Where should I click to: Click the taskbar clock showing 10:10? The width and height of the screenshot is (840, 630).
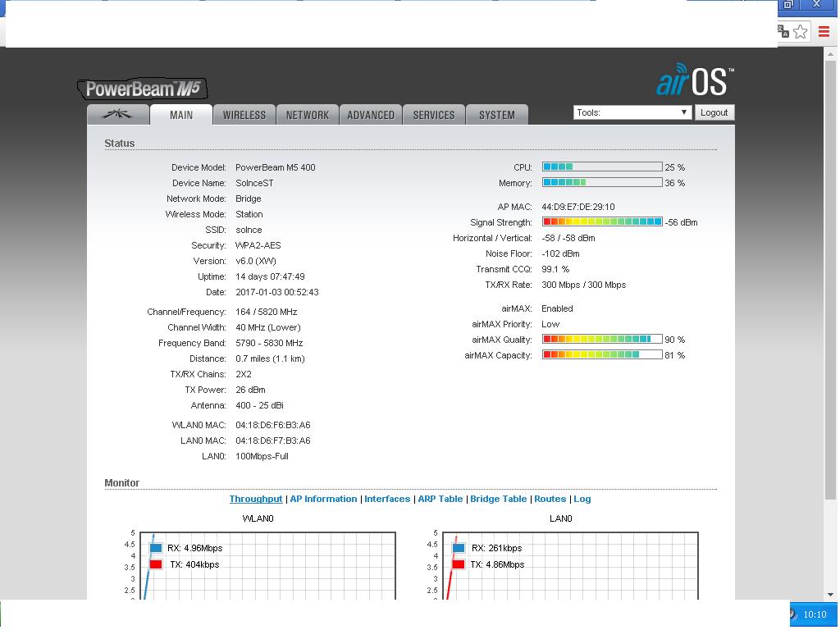815,614
